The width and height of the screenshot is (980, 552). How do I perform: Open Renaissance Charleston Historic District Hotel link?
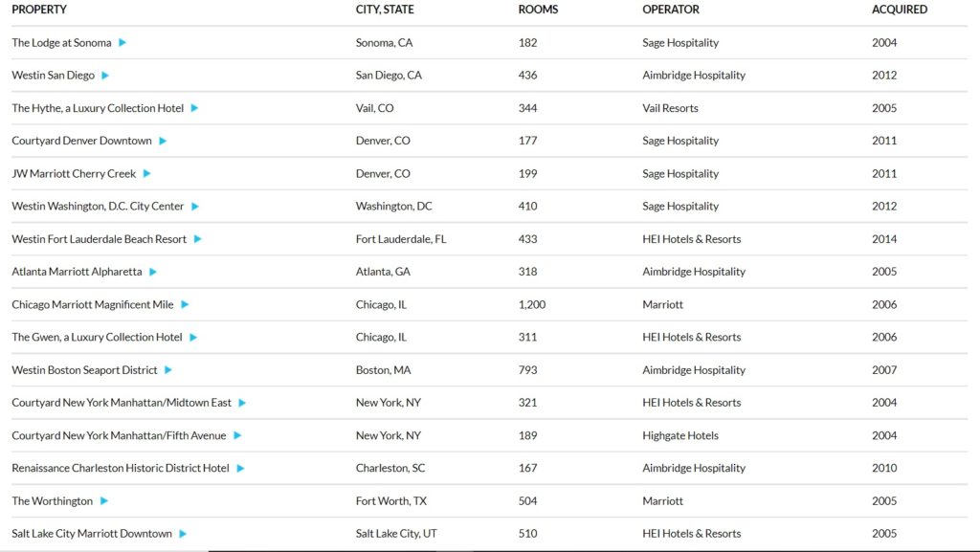(x=121, y=469)
